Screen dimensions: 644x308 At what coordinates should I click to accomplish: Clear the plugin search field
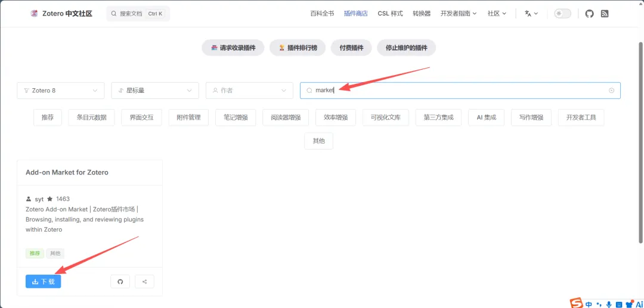611,91
